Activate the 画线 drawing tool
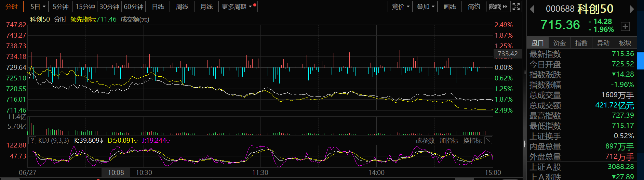 click(x=450, y=7)
